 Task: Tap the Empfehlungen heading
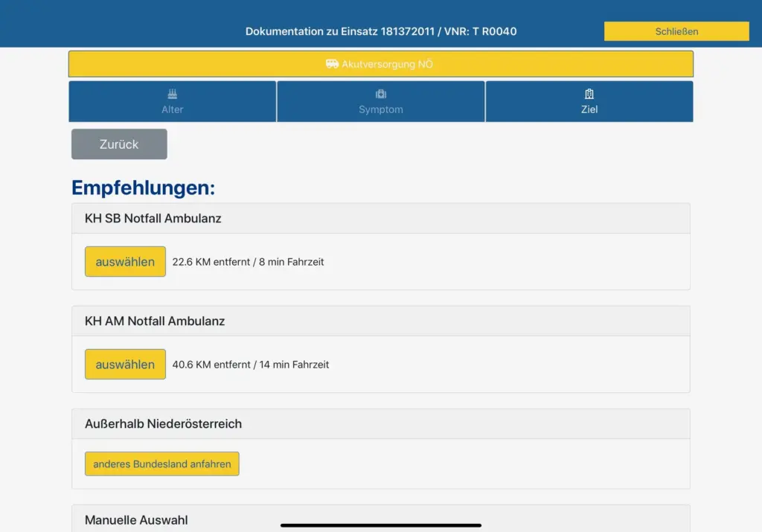point(143,188)
